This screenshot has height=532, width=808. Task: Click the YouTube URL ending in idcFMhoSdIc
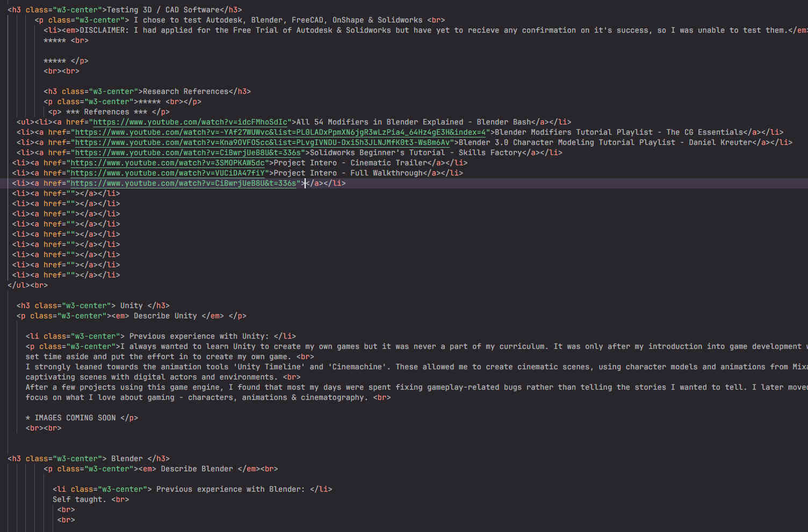point(190,122)
